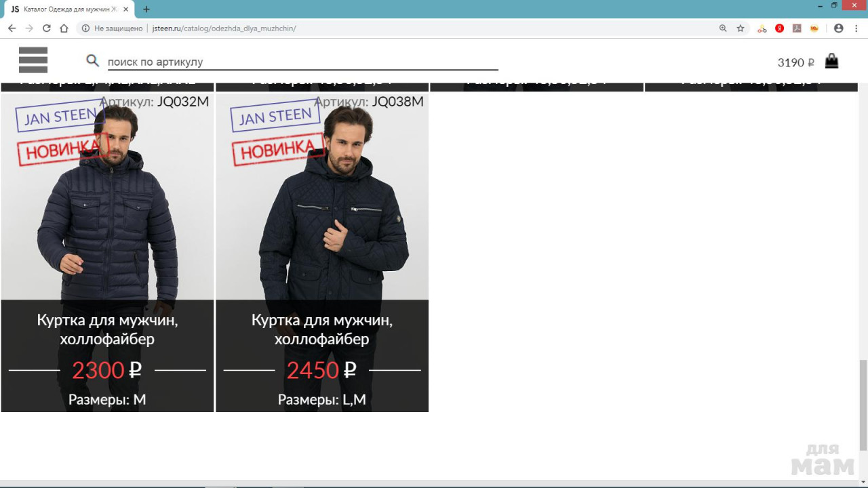Screen dimensions: 868x488
Task: View the 'Не защищено' site info
Action: coord(113,28)
